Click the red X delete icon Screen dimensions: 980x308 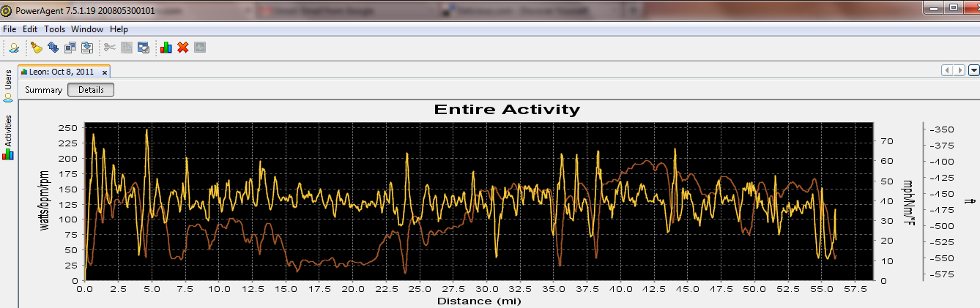click(x=183, y=48)
